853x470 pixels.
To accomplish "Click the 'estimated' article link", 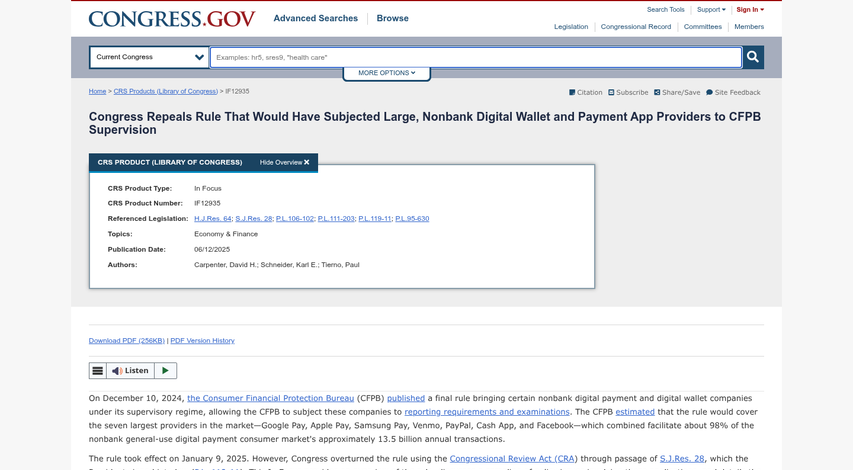I will coord(635,412).
